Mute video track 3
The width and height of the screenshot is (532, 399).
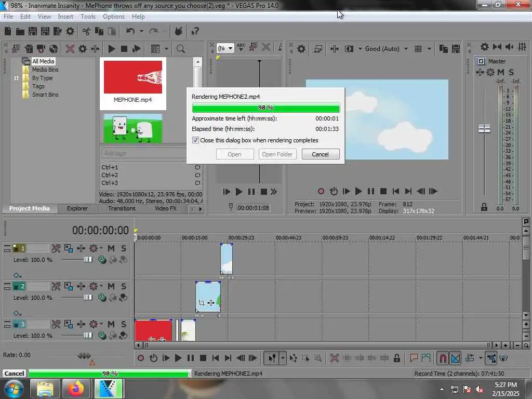[111, 324]
